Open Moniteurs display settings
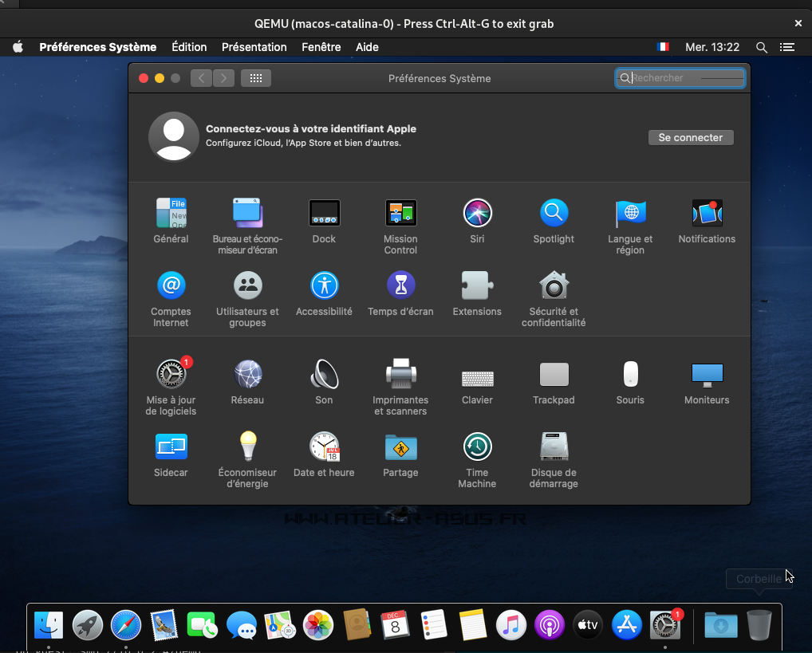The image size is (812, 653). [x=707, y=375]
